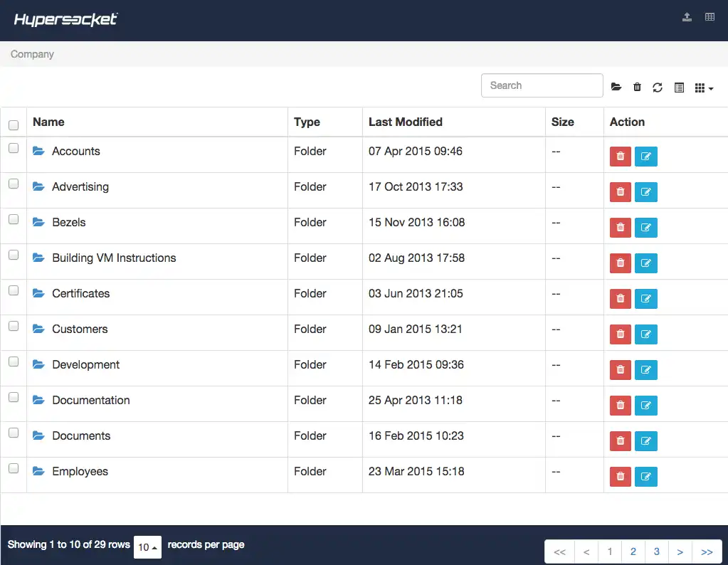Edit the Documents folder

[646, 441]
